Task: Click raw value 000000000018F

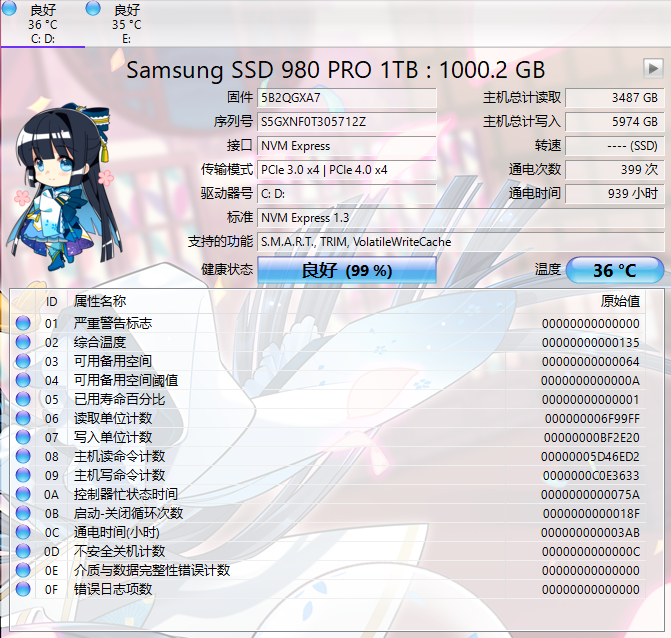Action: (591, 513)
